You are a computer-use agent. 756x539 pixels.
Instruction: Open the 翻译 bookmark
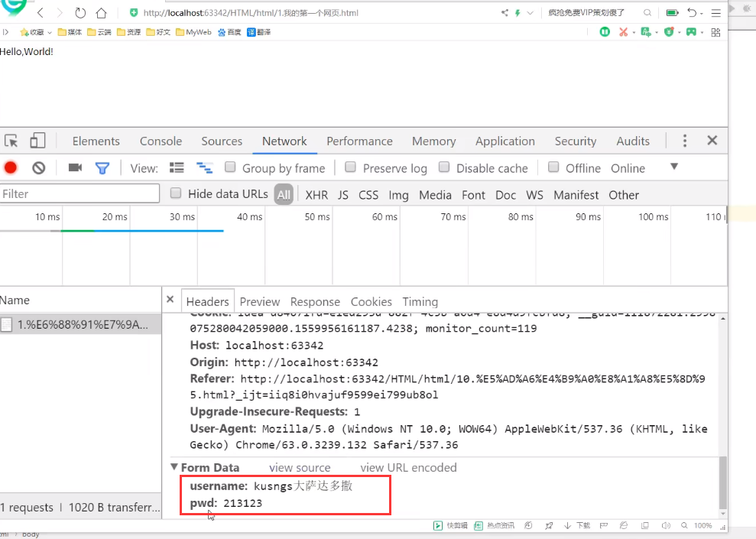point(259,32)
